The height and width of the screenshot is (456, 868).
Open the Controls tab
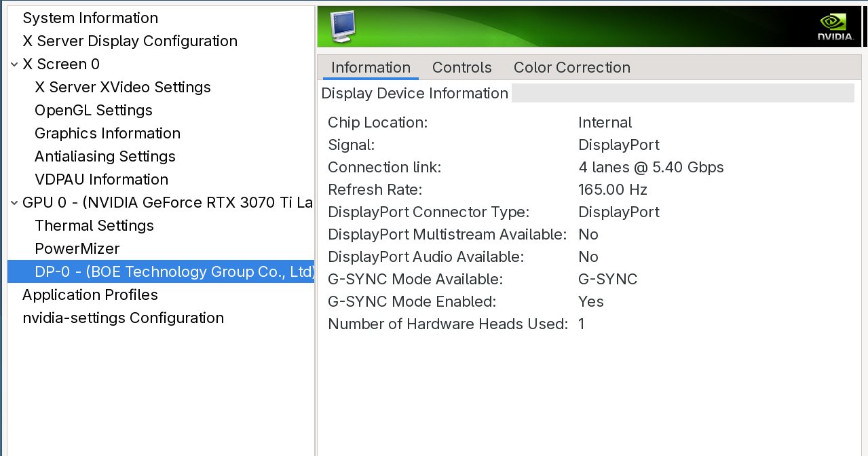(462, 68)
